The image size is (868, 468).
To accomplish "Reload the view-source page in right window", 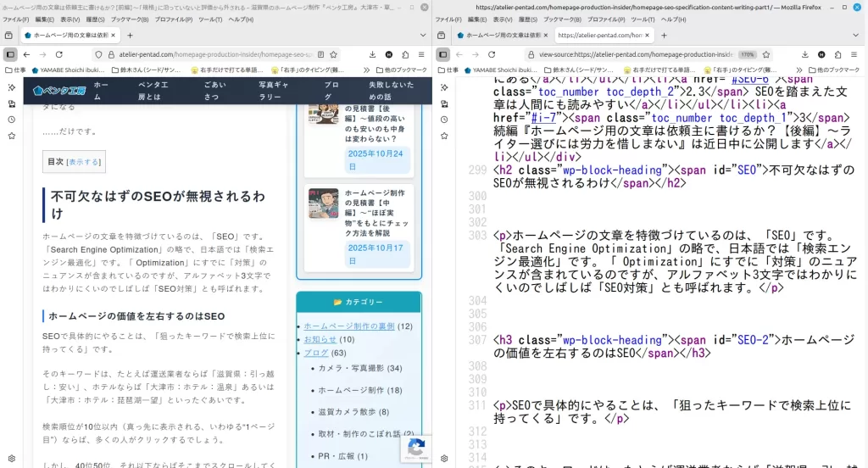I will pos(492,54).
